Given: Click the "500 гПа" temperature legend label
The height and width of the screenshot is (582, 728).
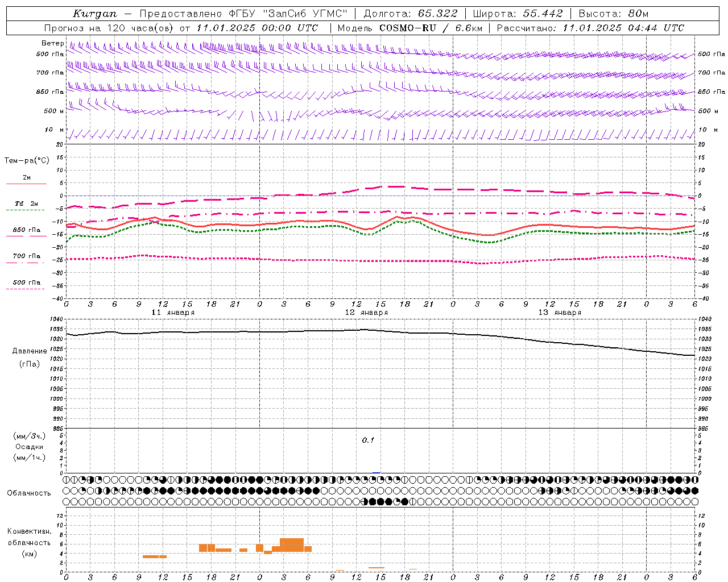Looking at the screenshot, I should (27, 282).
